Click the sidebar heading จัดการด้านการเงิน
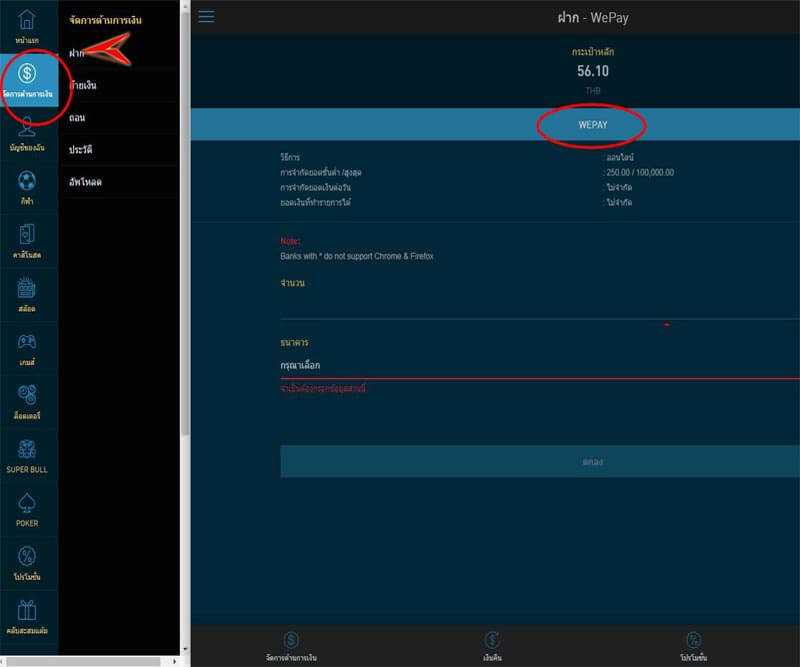Image resolution: width=800 pixels, height=667 pixels. coord(105,20)
